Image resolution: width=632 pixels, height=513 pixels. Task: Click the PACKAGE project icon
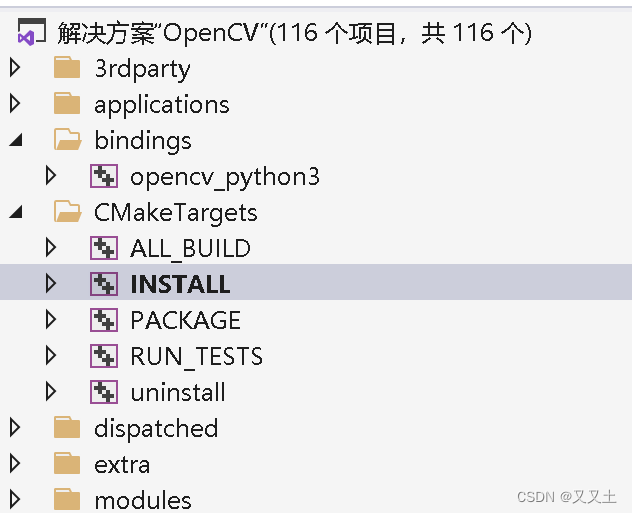coord(104,320)
